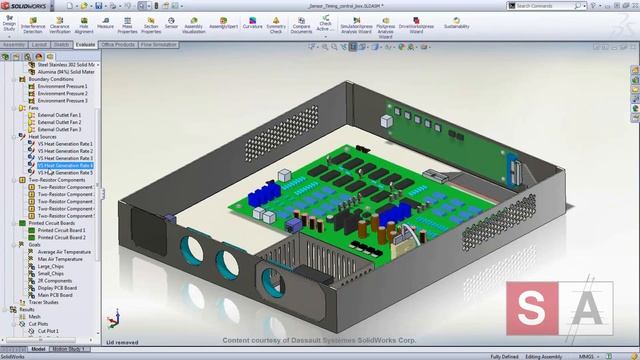
Task: Open the Search Commands dropdown arrow
Action: (584, 6)
